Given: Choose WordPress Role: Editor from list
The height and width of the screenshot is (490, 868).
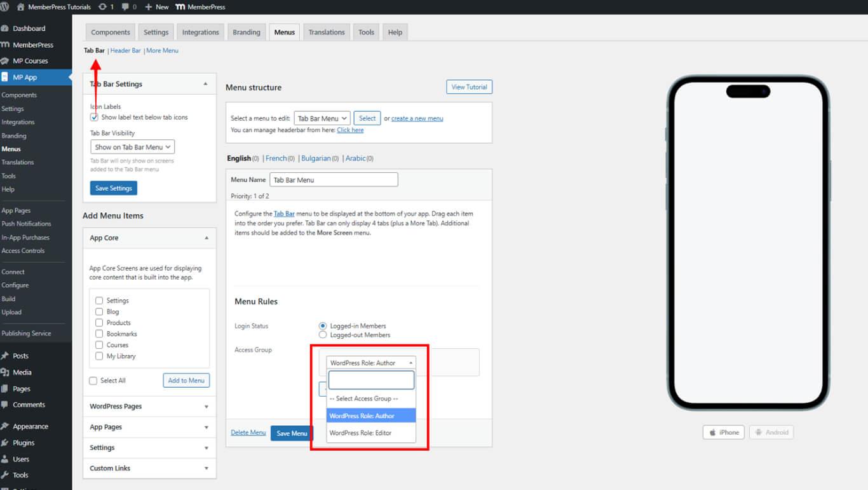Looking at the screenshot, I should click(x=360, y=433).
